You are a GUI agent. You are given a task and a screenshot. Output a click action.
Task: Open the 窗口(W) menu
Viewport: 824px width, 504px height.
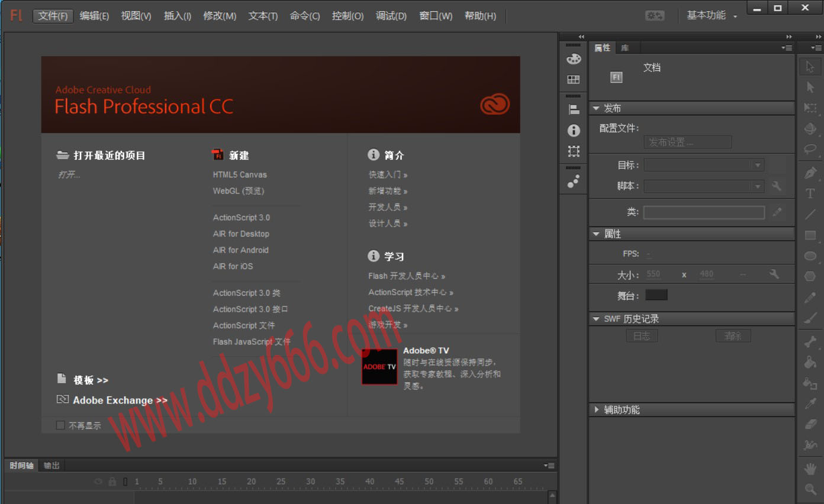click(x=436, y=16)
